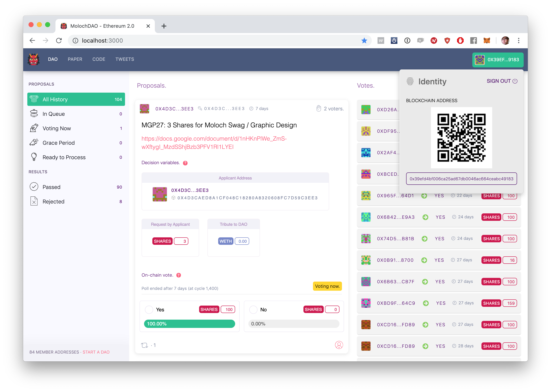551x392 pixels.
Task: Select the No vote radio button
Action: [x=253, y=310]
